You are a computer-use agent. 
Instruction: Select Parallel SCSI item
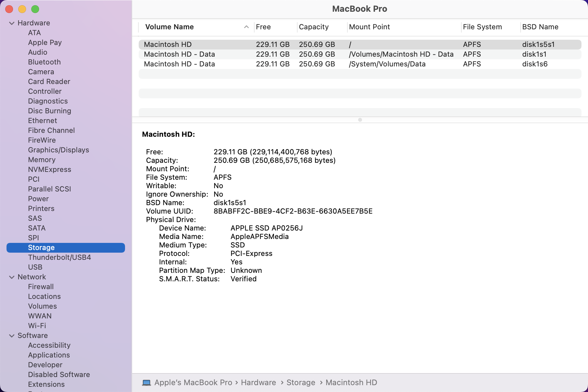tap(49, 189)
